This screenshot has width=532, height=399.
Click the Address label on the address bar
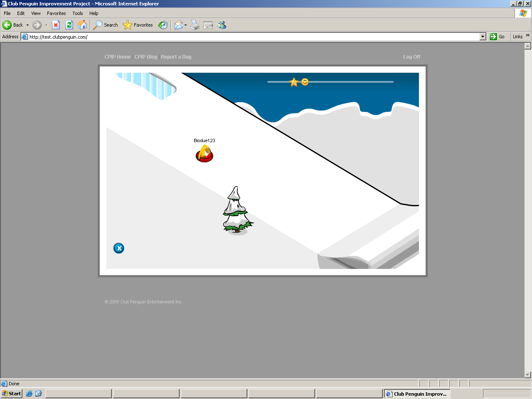pyautogui.click(x=10, y=37)
